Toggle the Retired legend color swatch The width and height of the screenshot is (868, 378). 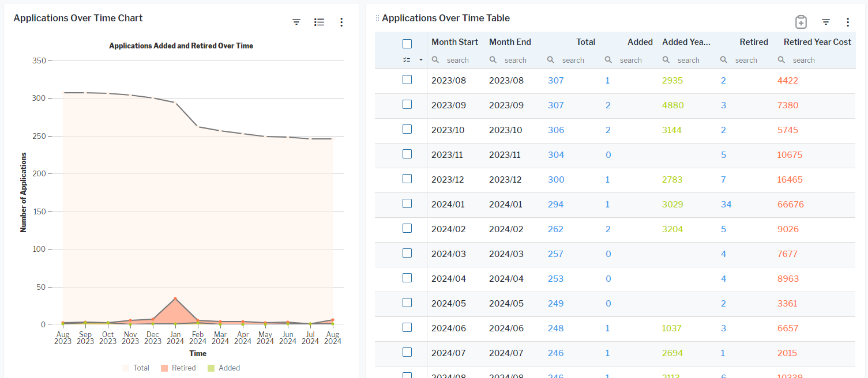164,368
